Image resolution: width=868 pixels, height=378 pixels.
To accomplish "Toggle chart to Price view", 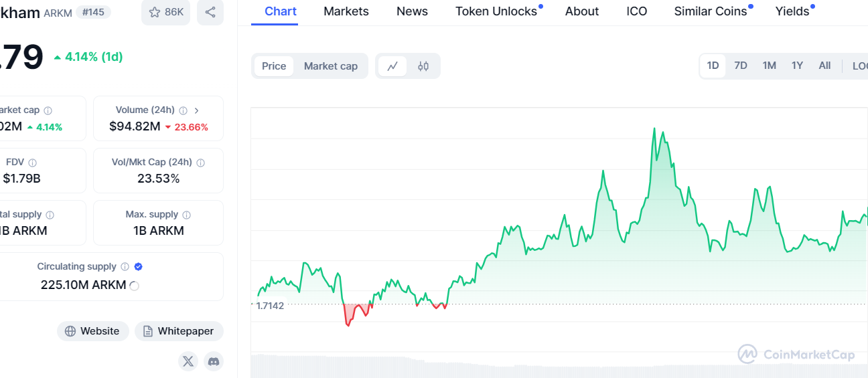I will click(274, 66).
